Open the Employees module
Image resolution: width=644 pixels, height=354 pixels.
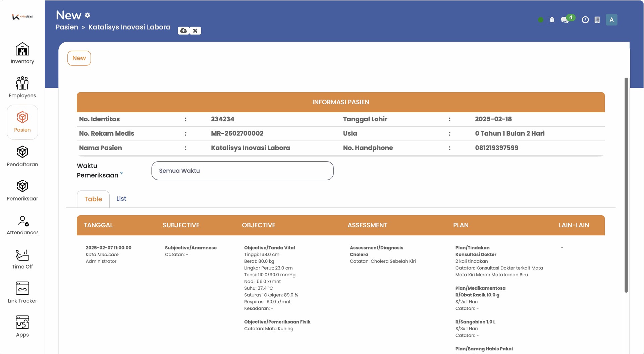pyautogui.click(x=22, y=87)
